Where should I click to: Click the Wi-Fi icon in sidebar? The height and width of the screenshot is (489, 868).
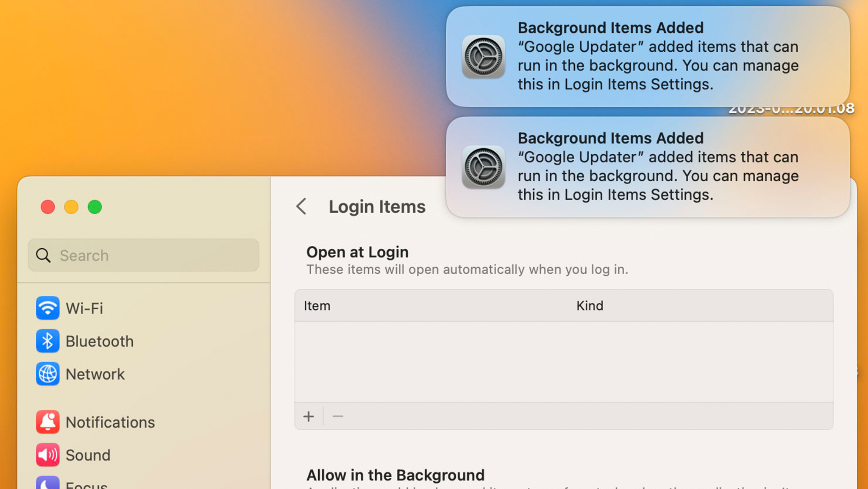[47, 308]
